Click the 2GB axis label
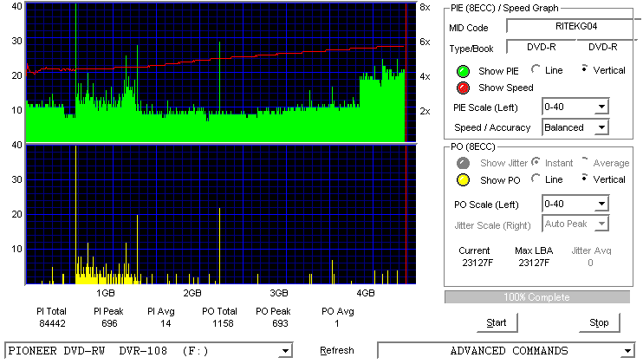Image resolution: width=643 pixels, height=364 pixels. coord(192,293)
